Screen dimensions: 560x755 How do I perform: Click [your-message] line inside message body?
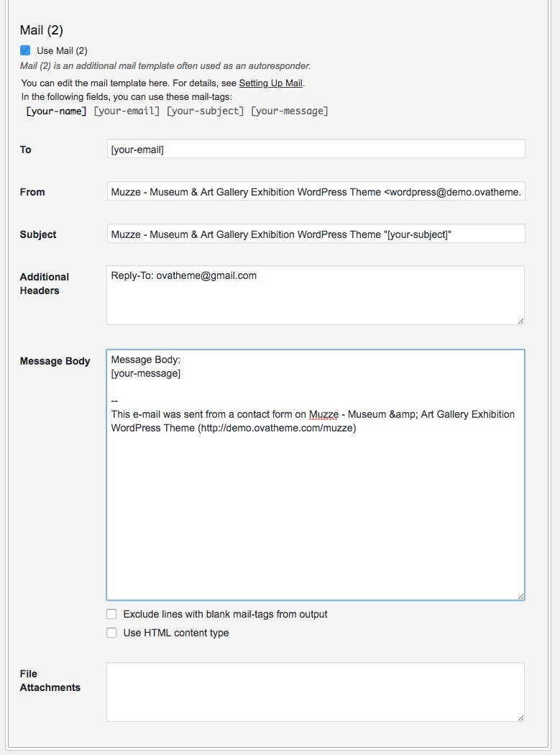(x=145, y=373)
